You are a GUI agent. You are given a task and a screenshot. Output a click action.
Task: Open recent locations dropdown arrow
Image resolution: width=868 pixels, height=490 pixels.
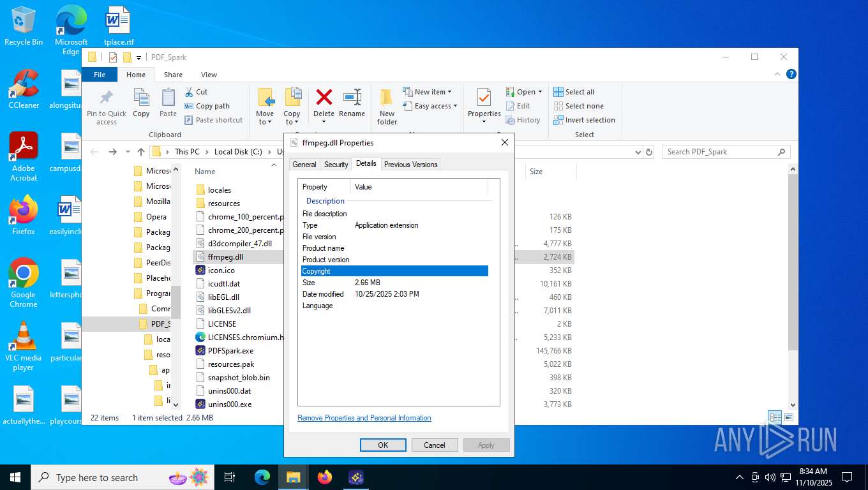[x=128, y=152]
